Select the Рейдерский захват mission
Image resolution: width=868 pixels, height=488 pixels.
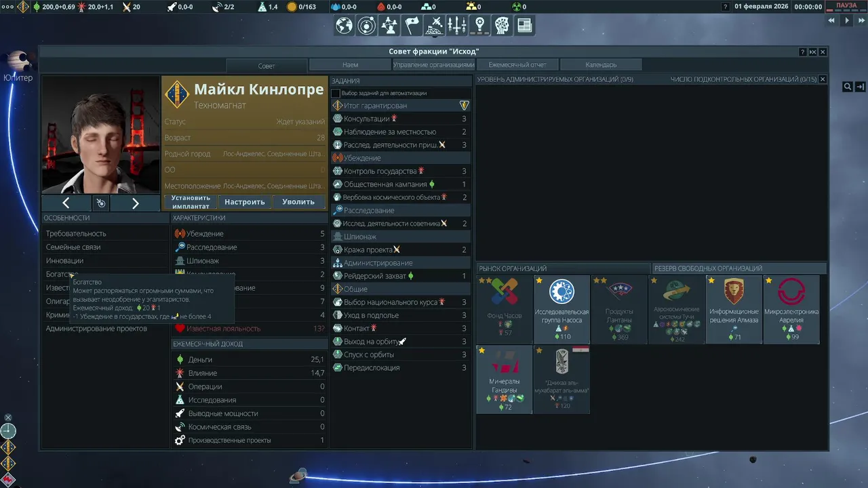point(400,277)
